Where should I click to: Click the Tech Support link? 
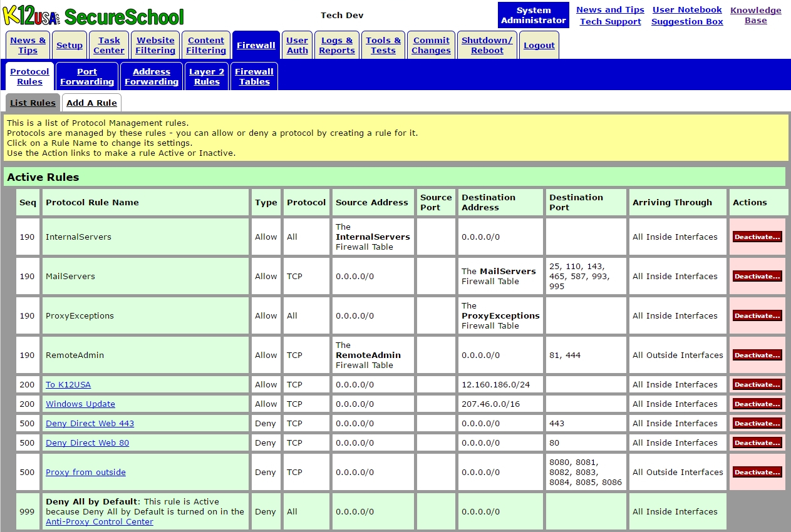[x=610, y=21]
